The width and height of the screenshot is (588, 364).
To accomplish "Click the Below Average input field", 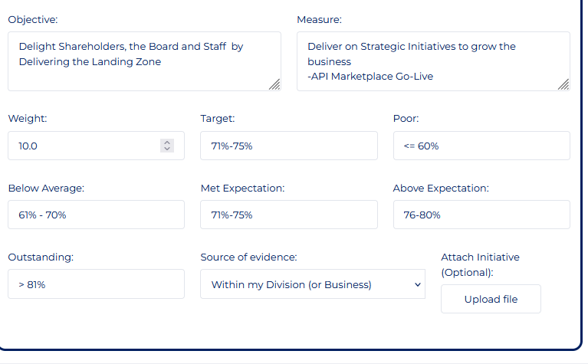I will point(96,215).
